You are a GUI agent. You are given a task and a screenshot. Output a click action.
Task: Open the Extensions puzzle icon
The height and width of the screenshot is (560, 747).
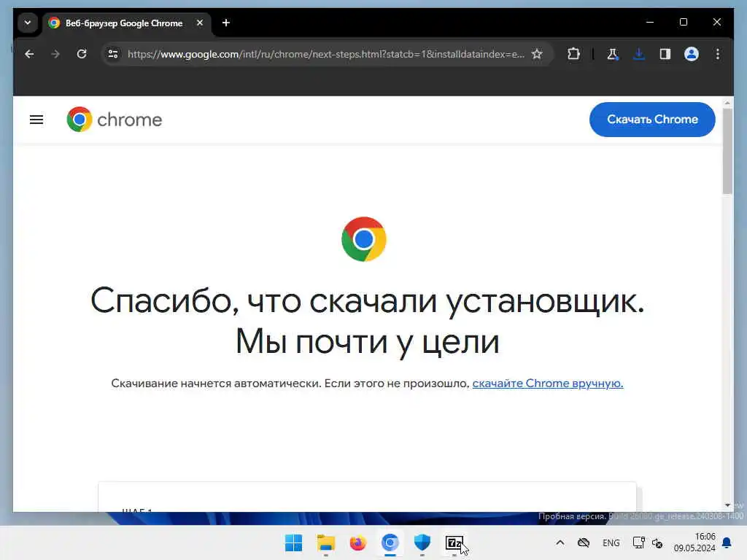pos(573,54)
